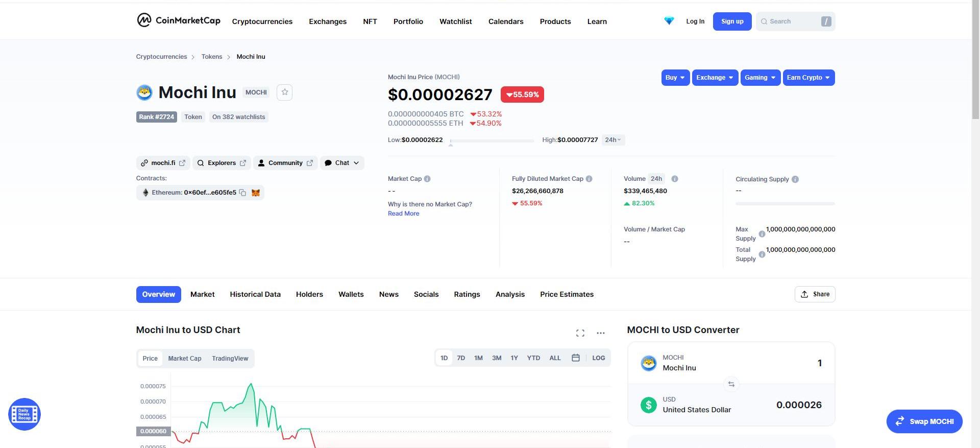
Task: Toggle the LOG scale on chart
Action: tap(598, 358)
